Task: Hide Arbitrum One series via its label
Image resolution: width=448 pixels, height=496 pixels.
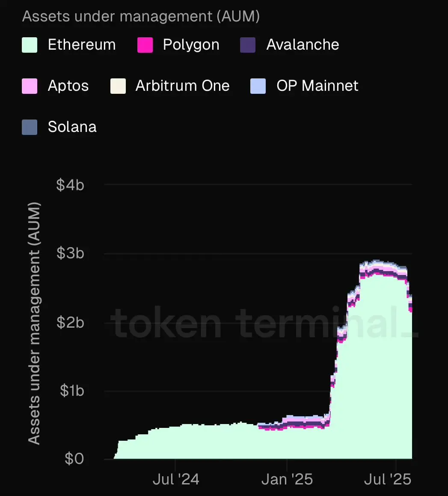Action: 183,86
